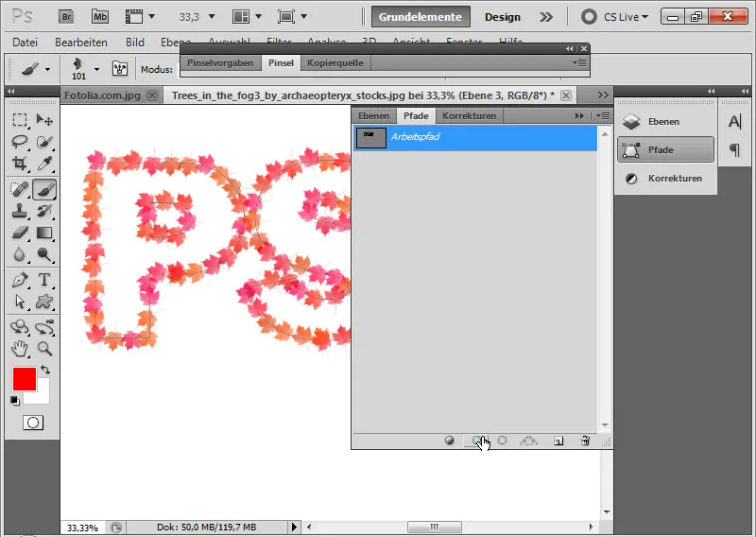Open the Bild menu
756x537 pixels.
pos(135,42)
